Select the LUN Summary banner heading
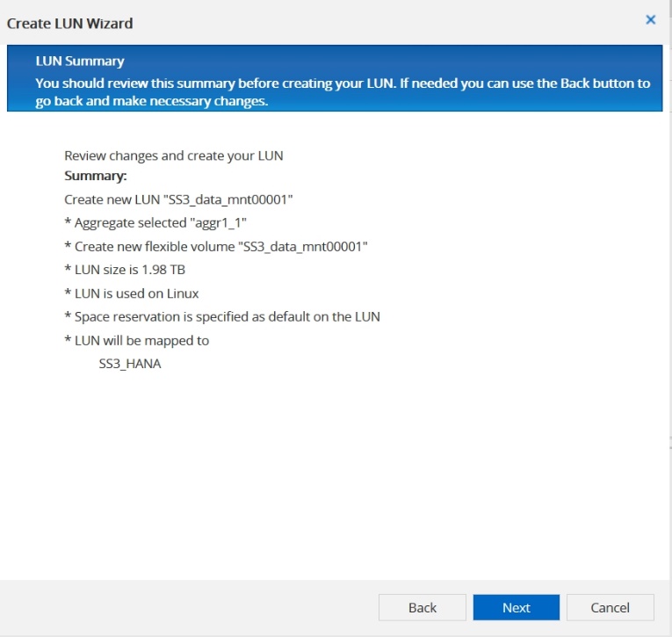Viewport: 672px width, 637px height. tap(80, 62)
